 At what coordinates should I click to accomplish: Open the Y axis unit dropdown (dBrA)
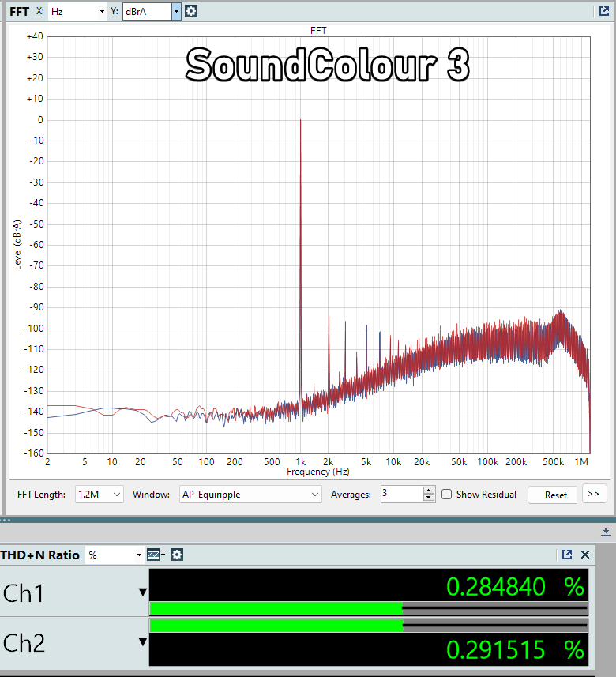pos(175,11)
